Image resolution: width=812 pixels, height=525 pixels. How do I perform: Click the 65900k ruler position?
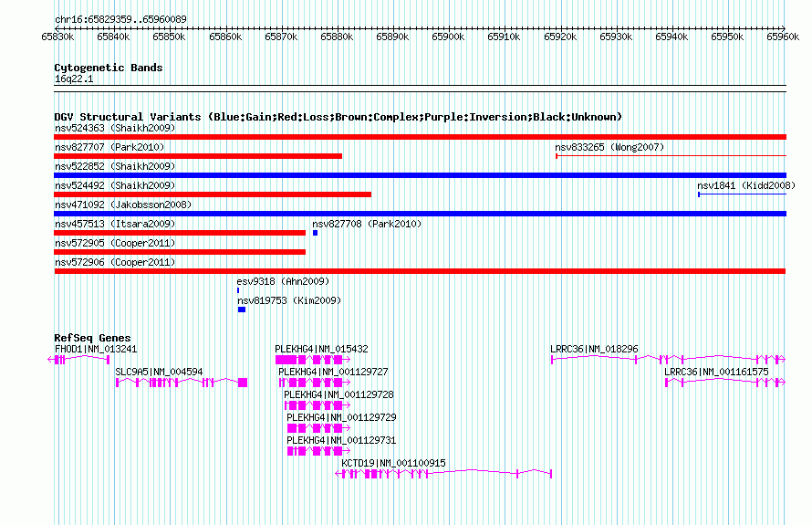click(x=448, y=37)
